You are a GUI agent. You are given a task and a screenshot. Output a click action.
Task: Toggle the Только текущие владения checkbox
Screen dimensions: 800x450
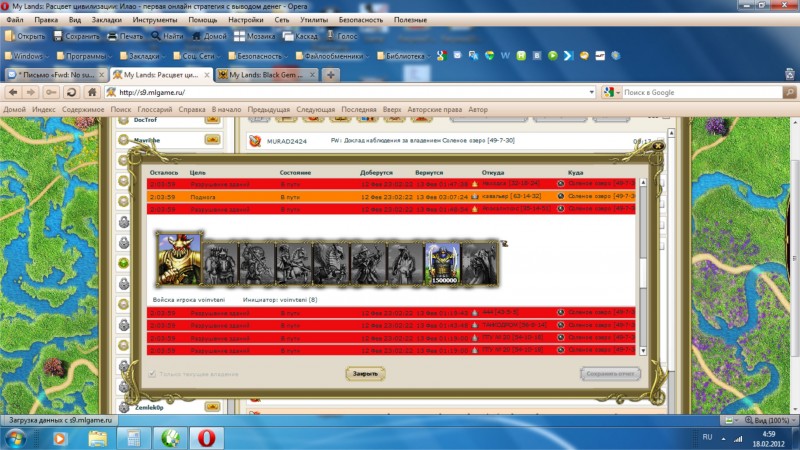153,374
